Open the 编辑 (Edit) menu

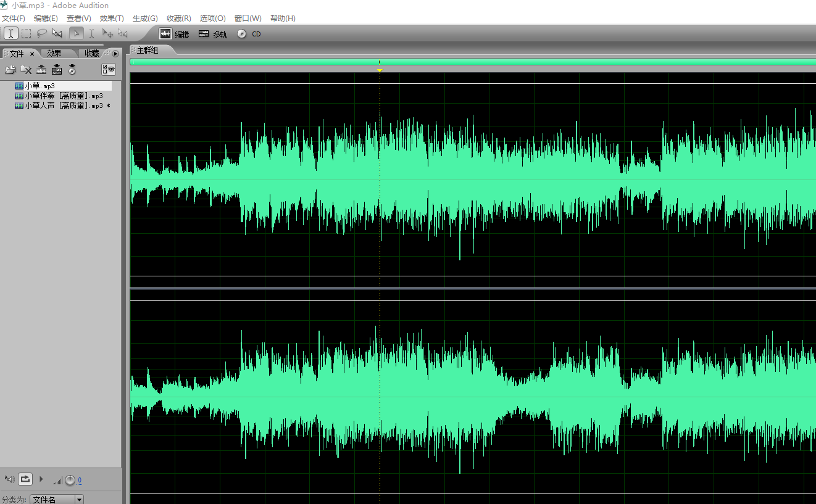pos(46,19)
